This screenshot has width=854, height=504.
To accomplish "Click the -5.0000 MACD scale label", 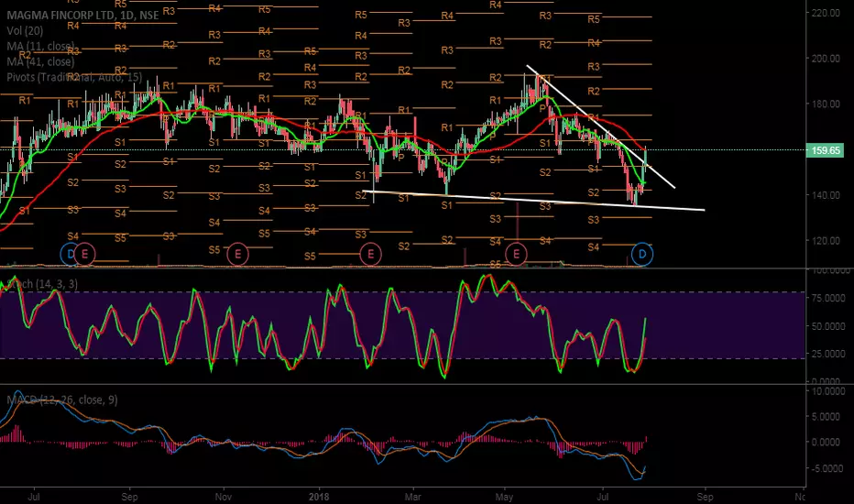I will [827, 468].
